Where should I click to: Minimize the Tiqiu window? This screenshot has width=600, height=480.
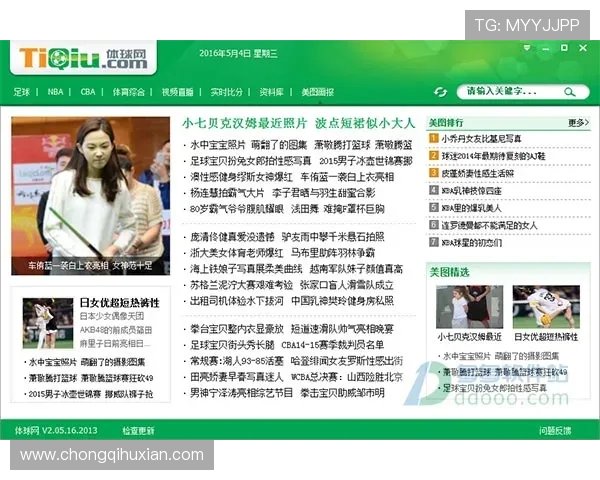click(x=546, y=49)
